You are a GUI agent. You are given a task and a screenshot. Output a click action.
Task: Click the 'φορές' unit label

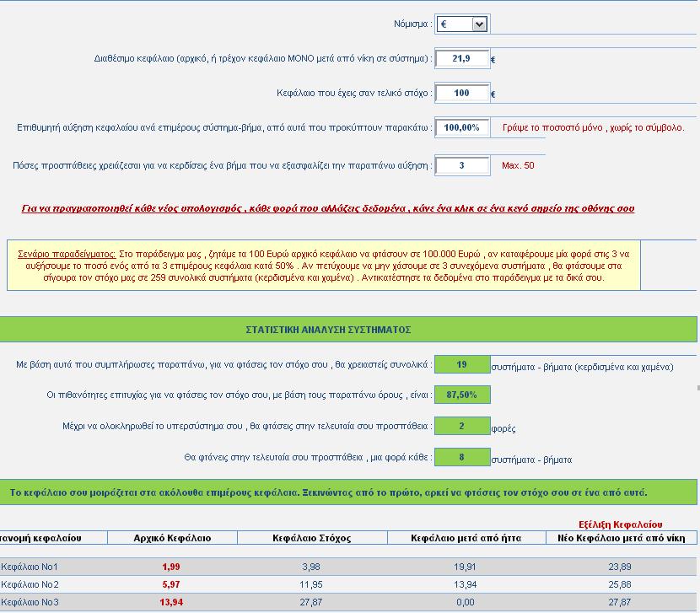(x=503, y=429)
